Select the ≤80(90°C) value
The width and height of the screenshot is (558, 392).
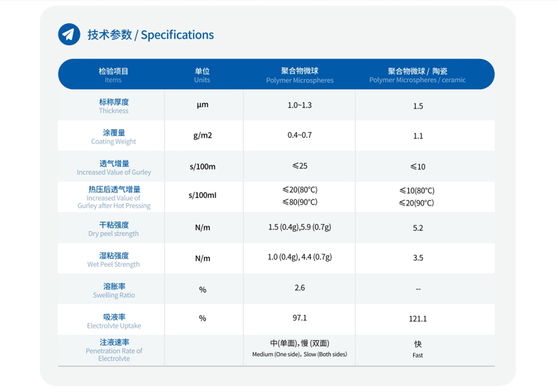300,202
